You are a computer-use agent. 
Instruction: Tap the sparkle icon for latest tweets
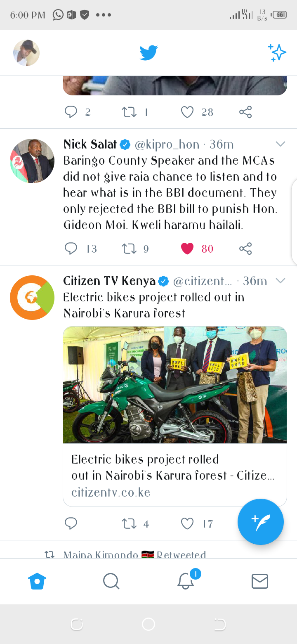point(277,53)
